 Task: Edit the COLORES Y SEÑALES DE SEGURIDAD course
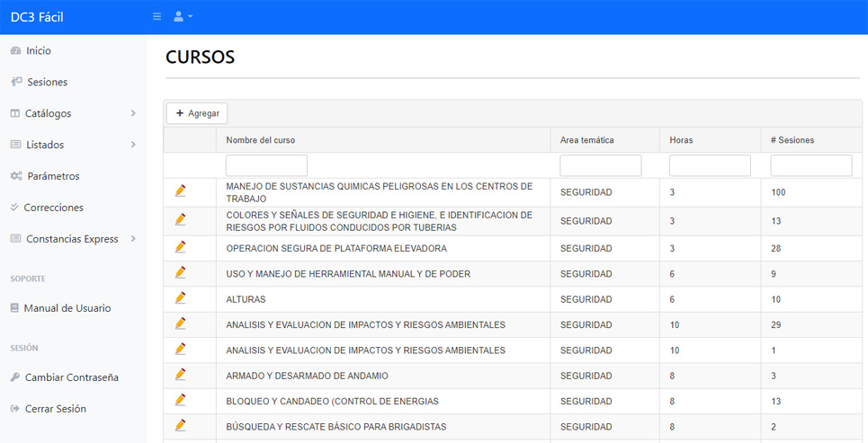point(181,220)
